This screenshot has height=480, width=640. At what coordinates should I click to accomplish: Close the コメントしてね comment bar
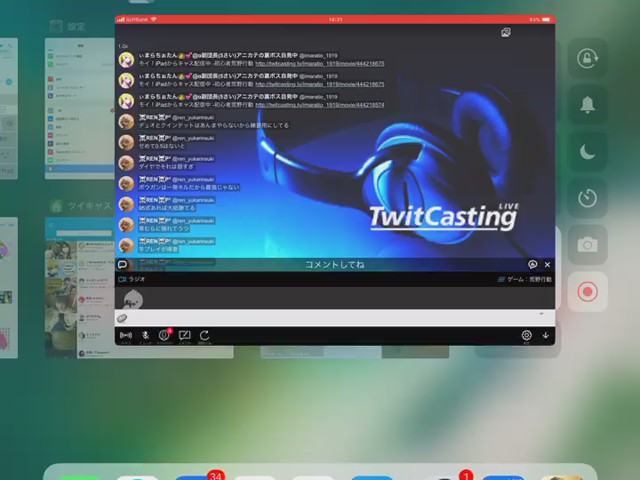547,264
